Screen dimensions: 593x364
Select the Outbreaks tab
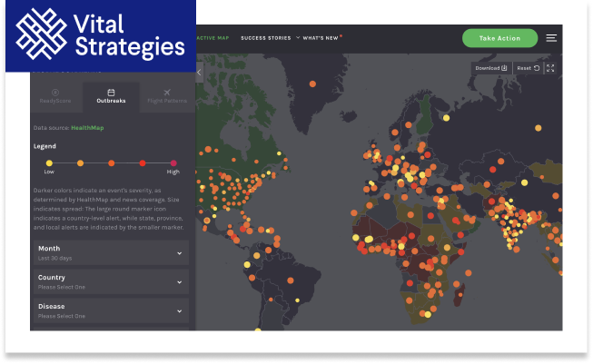111,97
